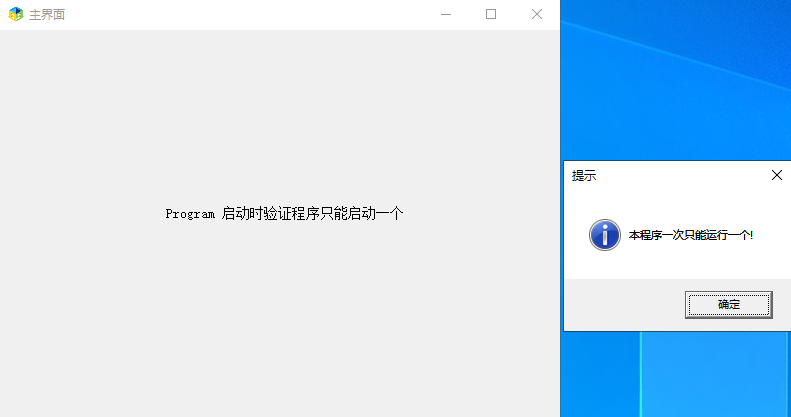Click the 提示 dialog title text

[584, 175]
